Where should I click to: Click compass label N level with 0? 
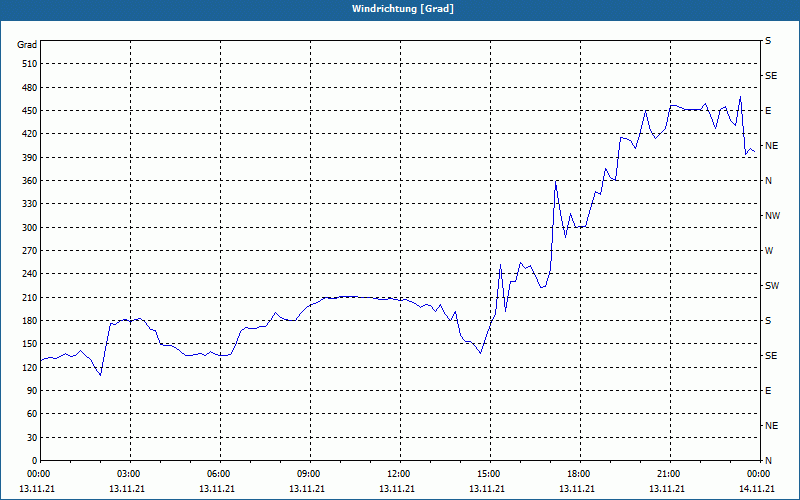[x=768, y=461]
